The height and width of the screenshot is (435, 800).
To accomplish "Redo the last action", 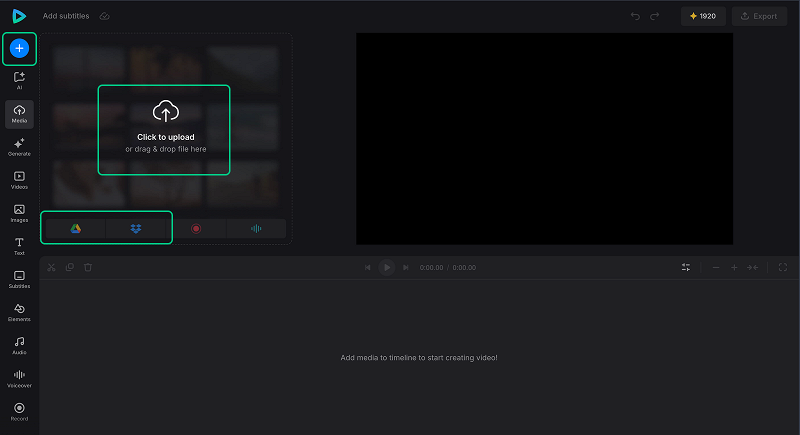I will click(x=655, y=16).
